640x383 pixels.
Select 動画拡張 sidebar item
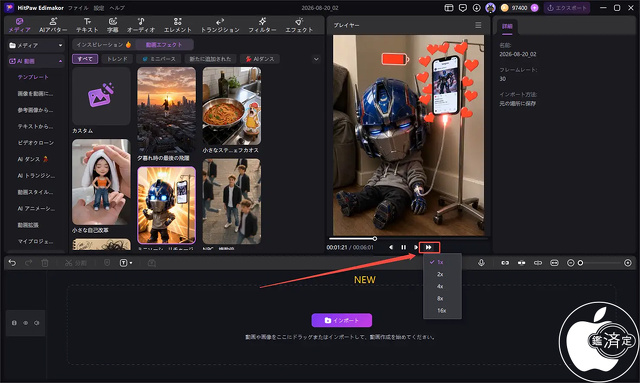28,225
